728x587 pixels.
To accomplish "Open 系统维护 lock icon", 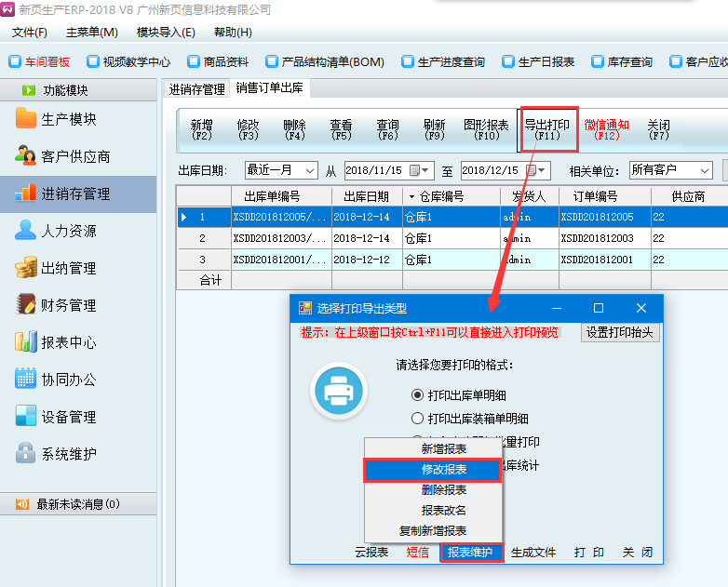I will pyautogui.click(x=25, y=454).
